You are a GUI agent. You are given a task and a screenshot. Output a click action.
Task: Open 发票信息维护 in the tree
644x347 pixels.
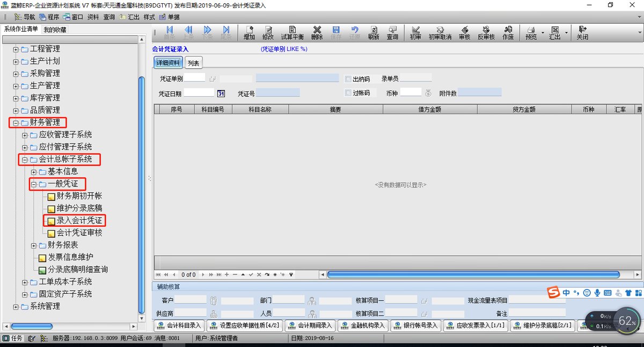[x=70, y=257]
